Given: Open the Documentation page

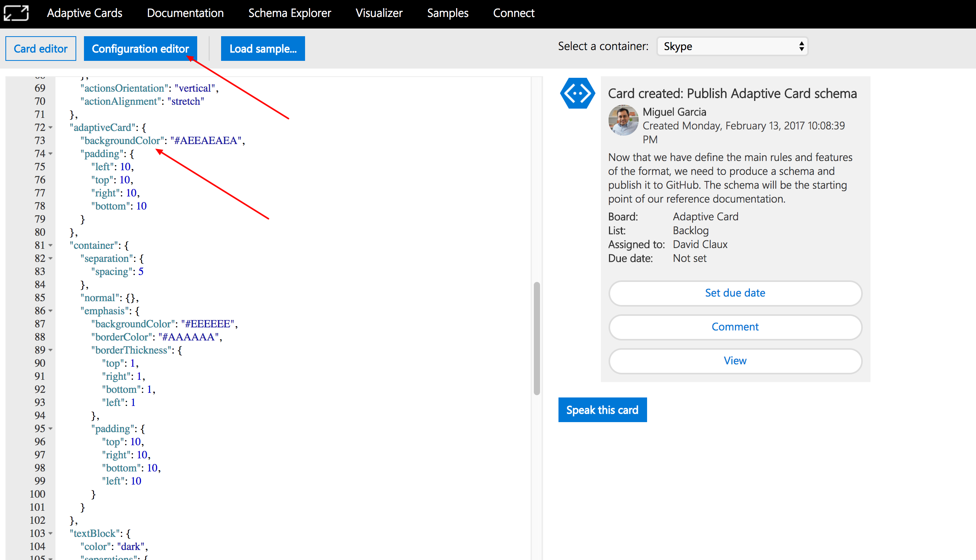Looking at the screenshot, I should (x=185, y=13).
